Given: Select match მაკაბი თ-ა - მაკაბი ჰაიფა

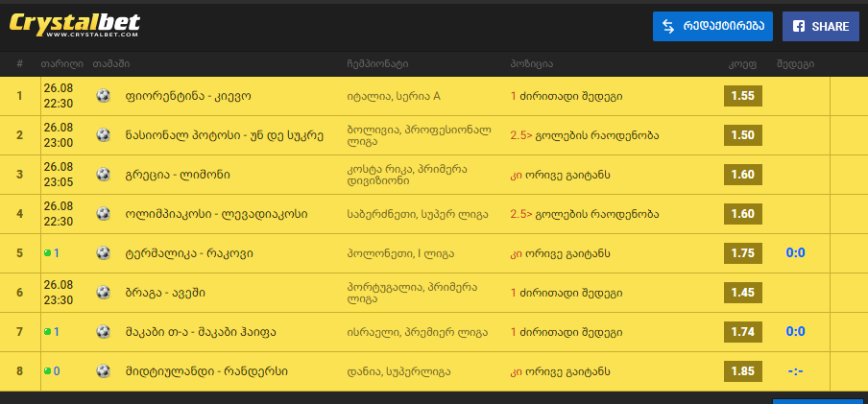Looking at the screenshot, I should (201, 332).
